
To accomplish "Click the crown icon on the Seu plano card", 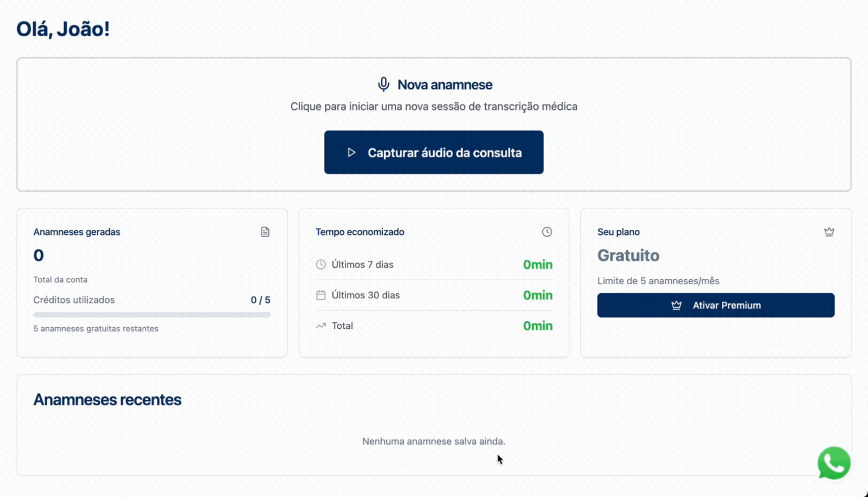I will point(829,231).
